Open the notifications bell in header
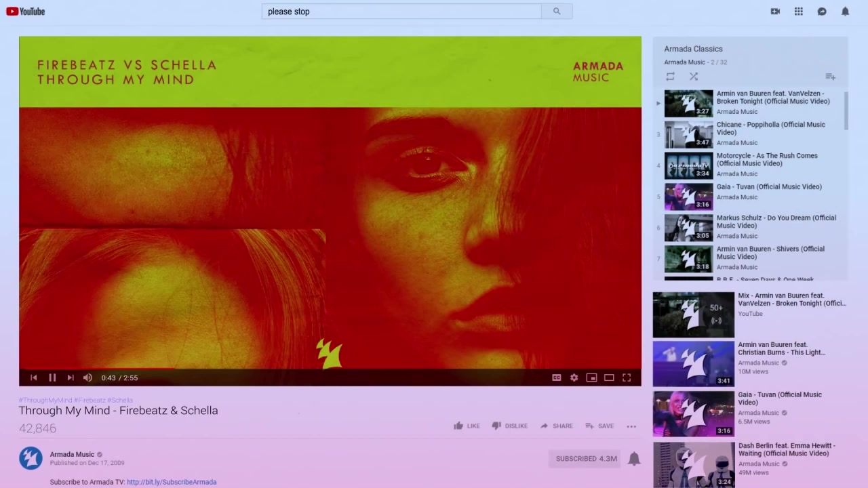The width and height of the screenshot is (868, 488). [845, 12]
